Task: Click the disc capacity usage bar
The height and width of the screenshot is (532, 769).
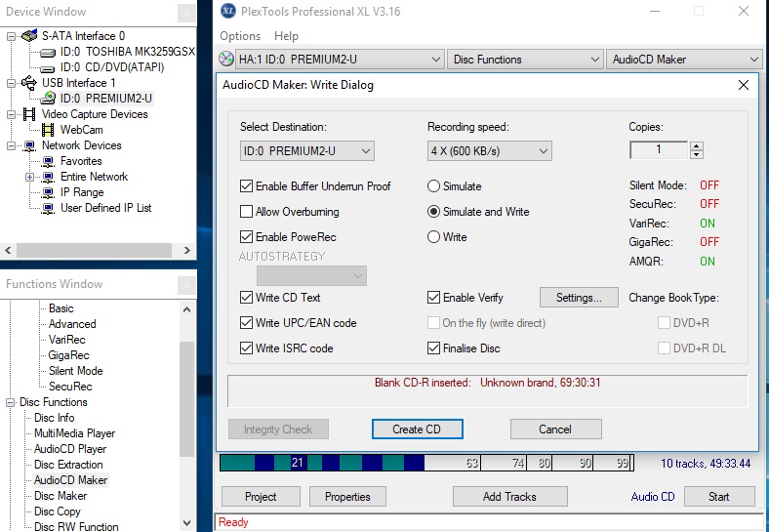Action: [x=426, y=463]
